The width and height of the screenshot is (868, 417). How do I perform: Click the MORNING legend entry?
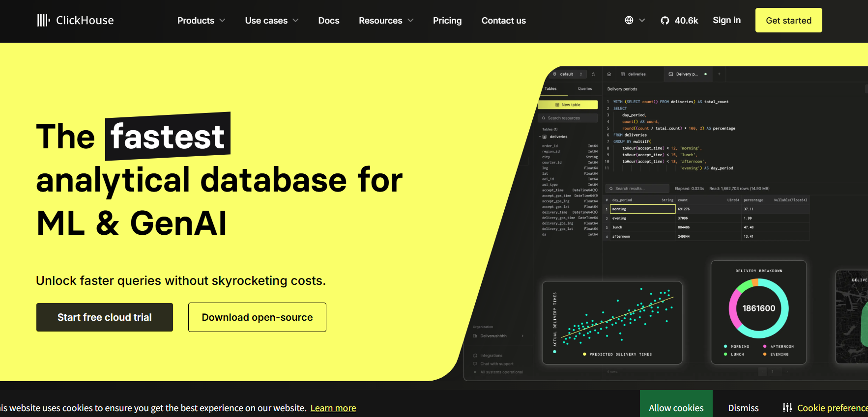coord(736,347)
